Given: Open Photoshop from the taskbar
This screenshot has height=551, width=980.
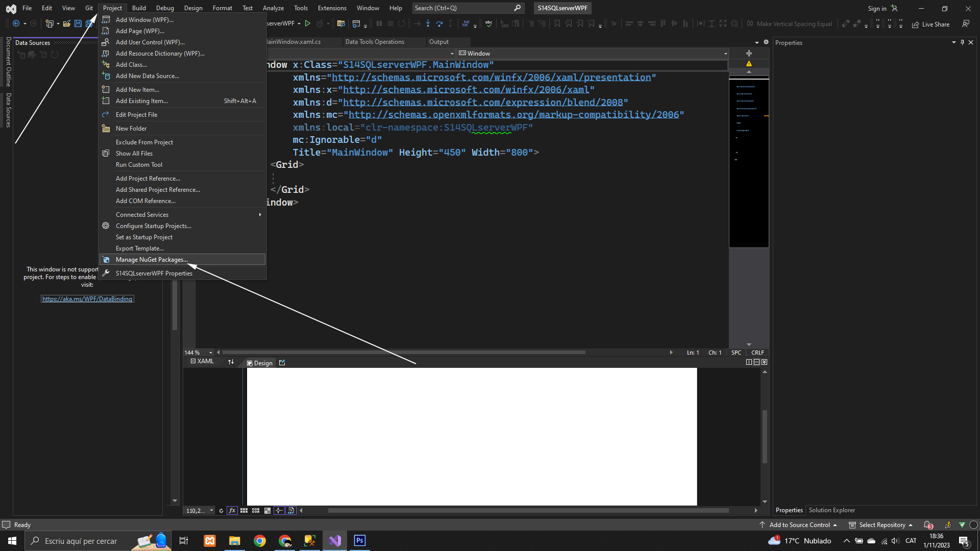Looking at the screenshot, I should coord(360,541).
